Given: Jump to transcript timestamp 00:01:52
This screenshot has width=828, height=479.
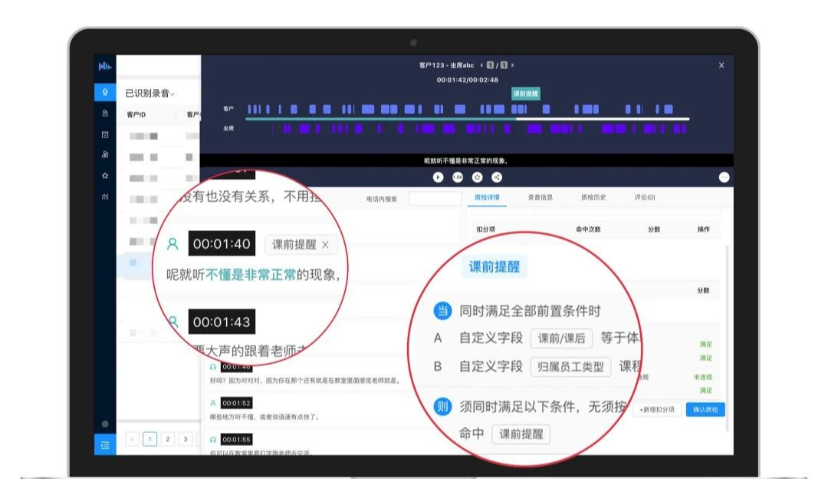Looking at the screenshot, I should pyautogui.click(x=236, y=403).
